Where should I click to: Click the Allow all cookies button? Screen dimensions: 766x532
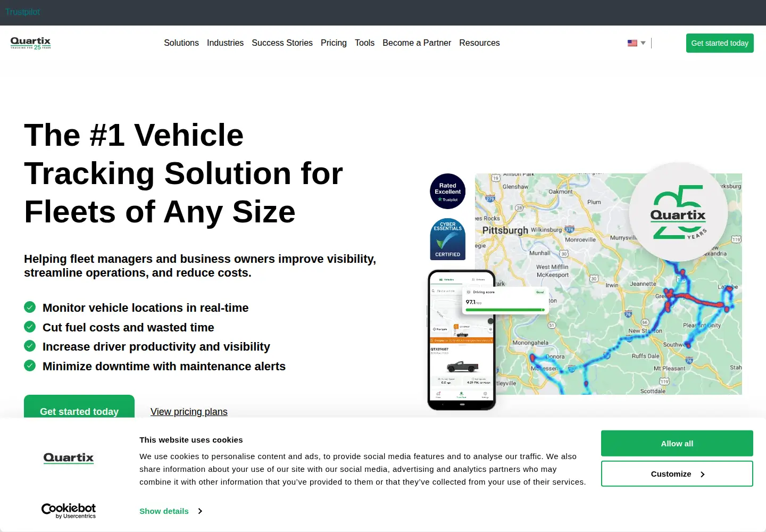(x=677, y=443)
